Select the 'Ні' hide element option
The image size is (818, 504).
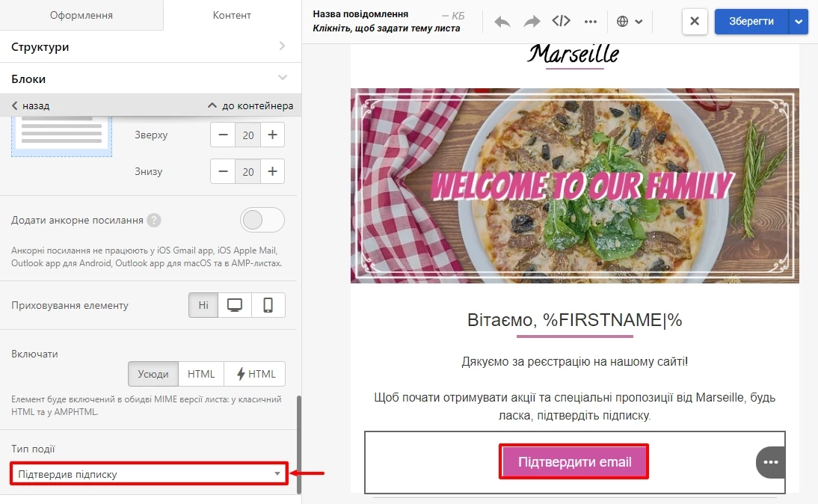203,305
